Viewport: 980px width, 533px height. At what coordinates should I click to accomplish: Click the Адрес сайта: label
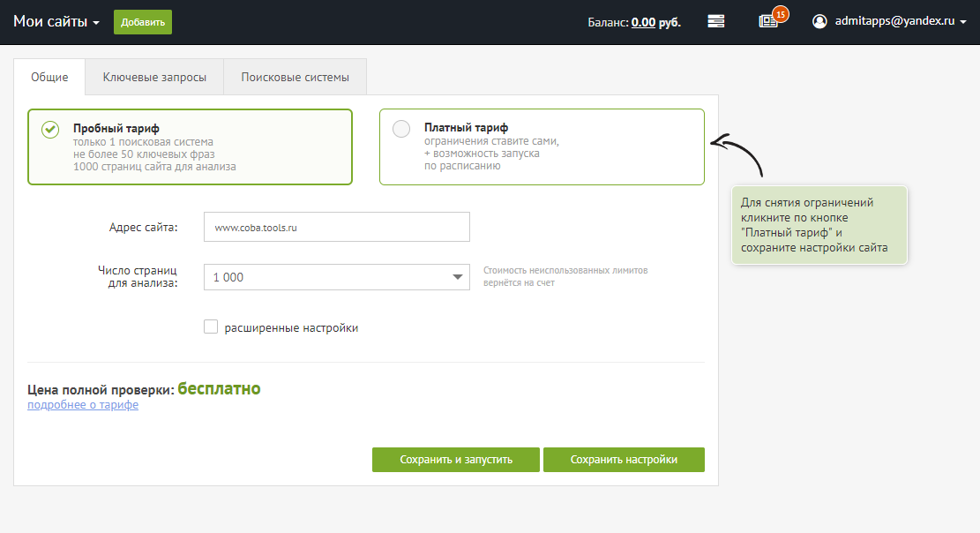click(x=143, y=227)
